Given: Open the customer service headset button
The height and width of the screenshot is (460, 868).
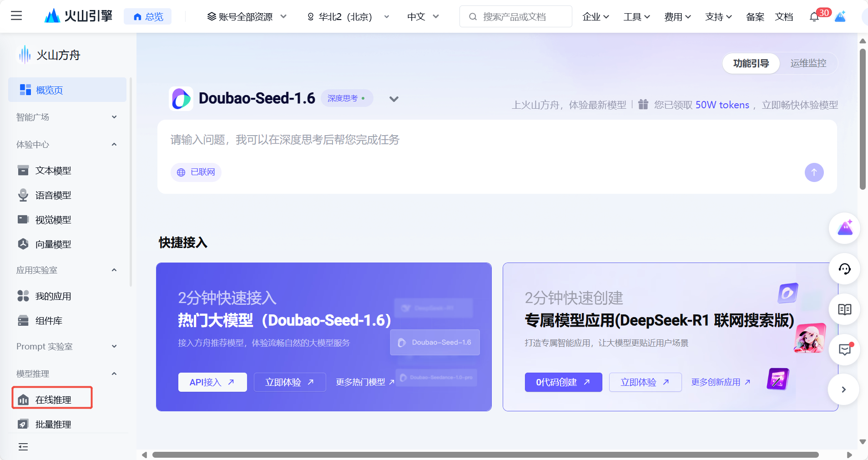Looking at the screenshot, I should coord(845,269).
